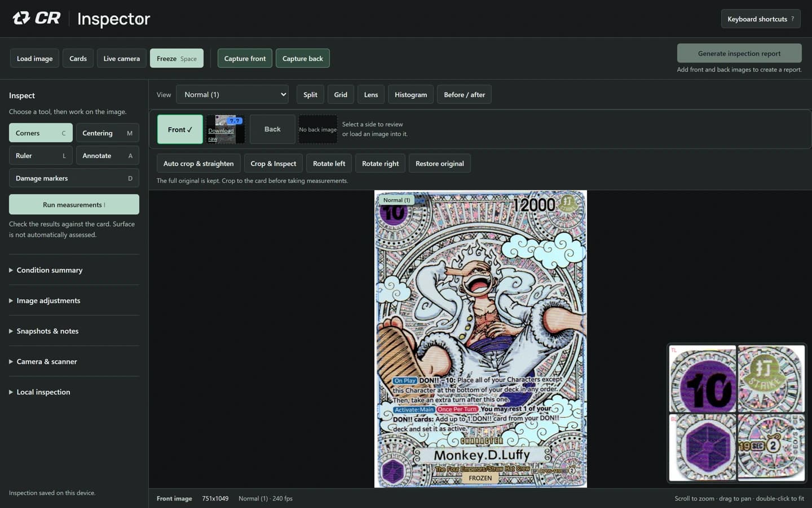The width and height of the screenshot is (812, 508).
Task: Click the front image thumbnail
Action: pos(226,129)
